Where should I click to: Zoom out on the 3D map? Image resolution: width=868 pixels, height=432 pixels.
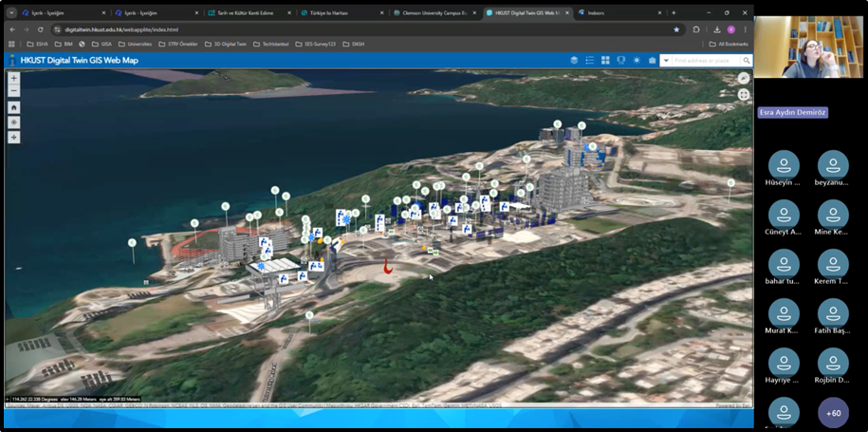[13, 91]
